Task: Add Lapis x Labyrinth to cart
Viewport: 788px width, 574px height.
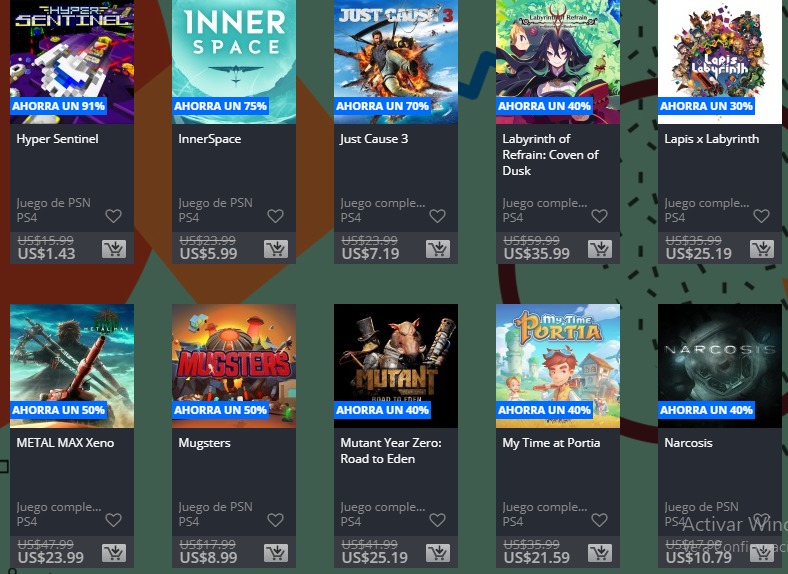Action: point(762,249)
